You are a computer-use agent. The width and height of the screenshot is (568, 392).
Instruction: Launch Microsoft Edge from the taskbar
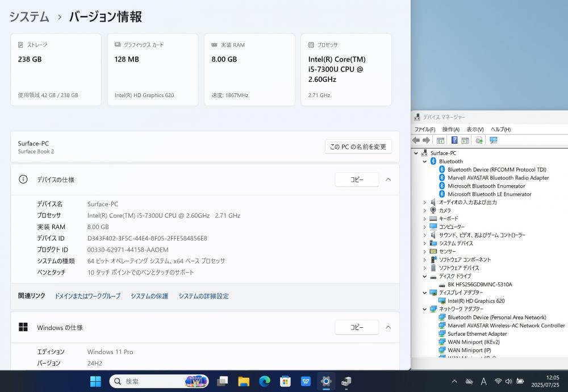265,381
